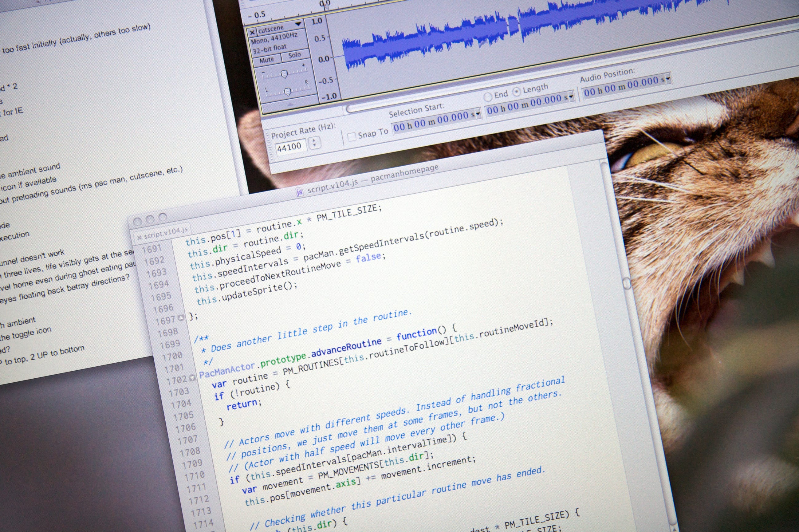Click the 'the toggle icon' note line
The image size is (799, 532).
tap(26, 333)
